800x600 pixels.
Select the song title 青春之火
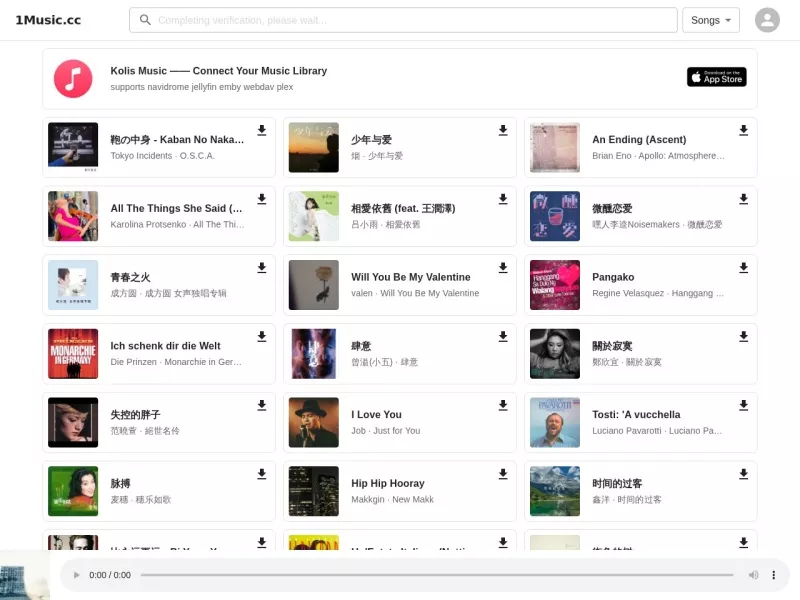pos(130,277)
